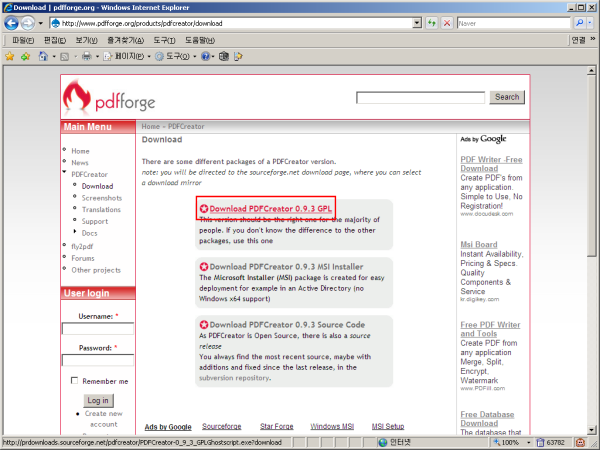Click Download PDFCreator 0.9.3 Source Code
Viewport: 600px width, 450px height.
[287, 325]
